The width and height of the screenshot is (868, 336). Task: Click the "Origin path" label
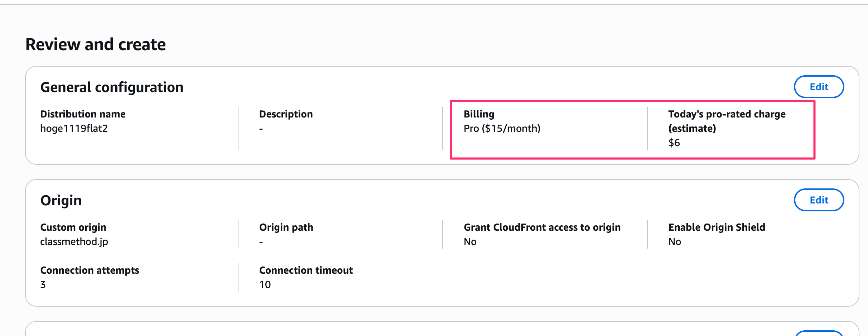[x=286, y=227]
